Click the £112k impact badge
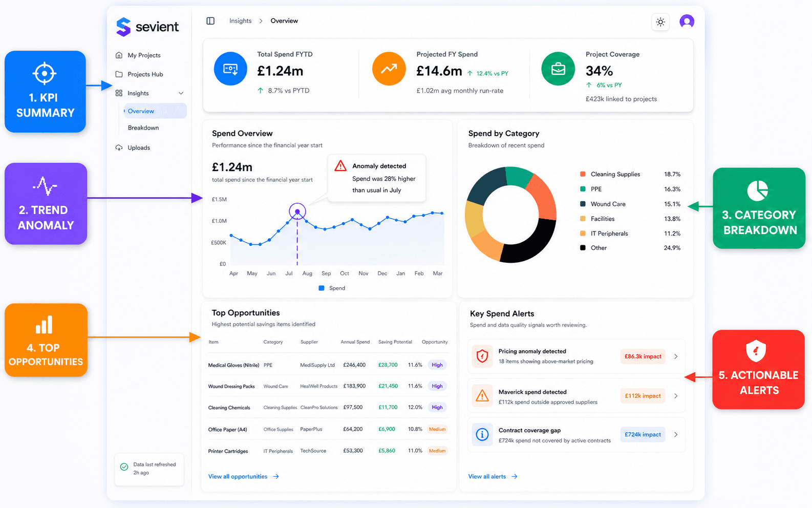 [x=643, y=396]
